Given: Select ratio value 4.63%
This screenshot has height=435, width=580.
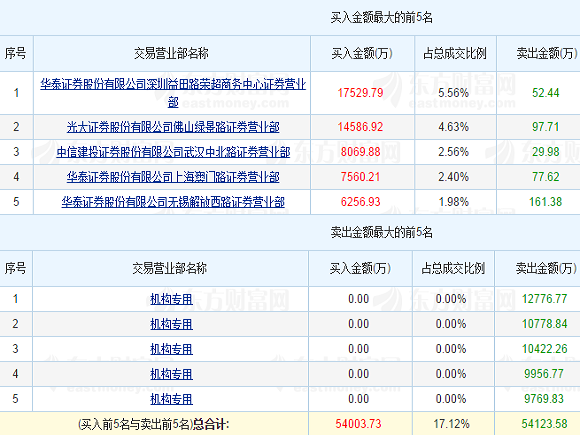Looking at the screenshot, I should pos(453,127).
